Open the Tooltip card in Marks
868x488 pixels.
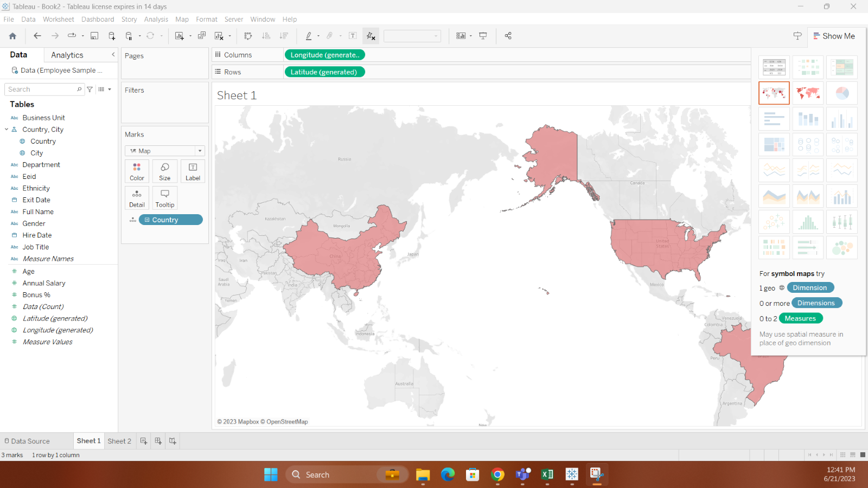point(165,198)
